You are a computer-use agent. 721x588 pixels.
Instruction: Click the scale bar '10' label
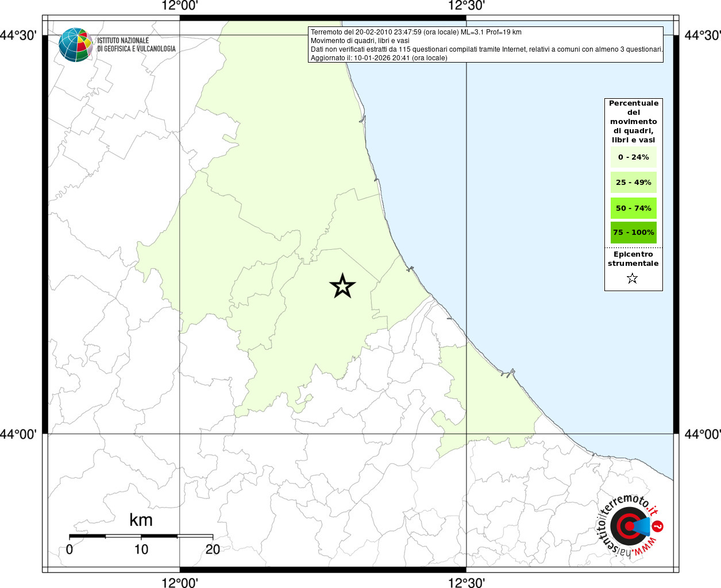coord(141,550)
